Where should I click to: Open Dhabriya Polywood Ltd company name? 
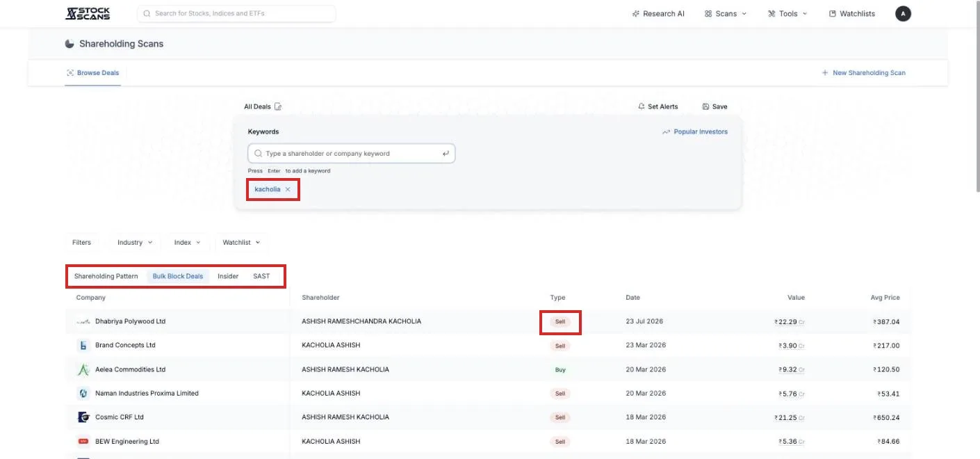[130, 321]
